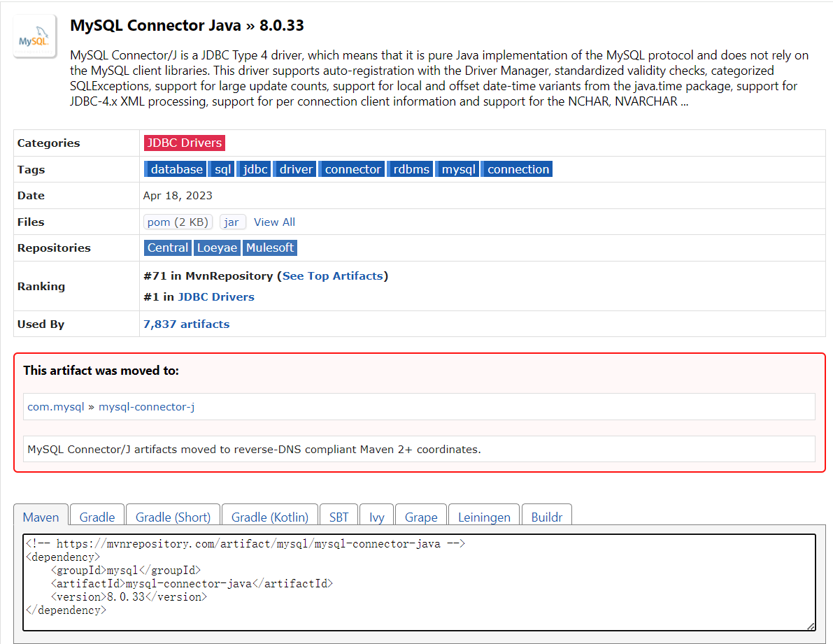This screenshot has height=644, width=833.
Task: Open the JDBC Drivers category badge
Action: pos(185,143)
